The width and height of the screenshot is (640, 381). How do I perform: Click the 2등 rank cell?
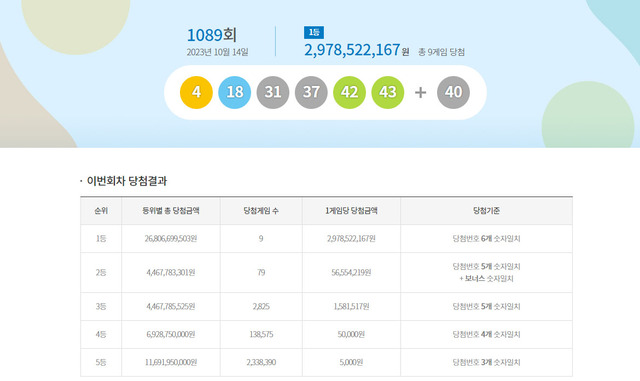pyautogui.click(x=101, y=272)
